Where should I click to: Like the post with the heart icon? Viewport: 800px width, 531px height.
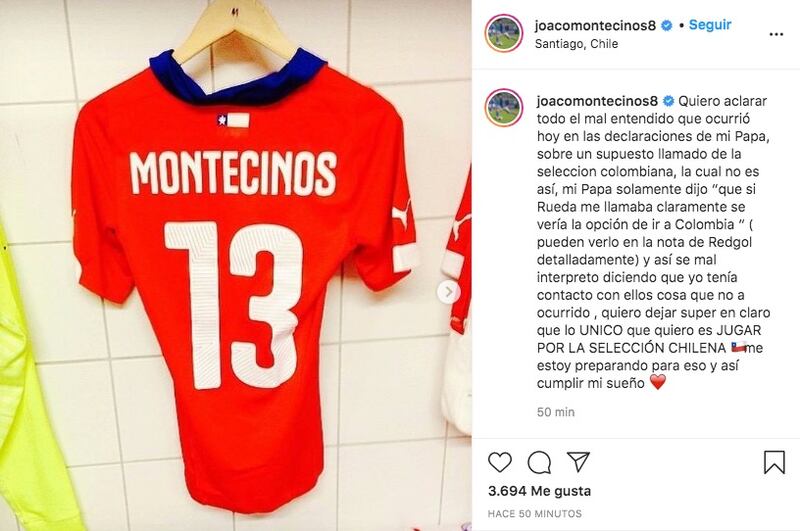(499, 462)
